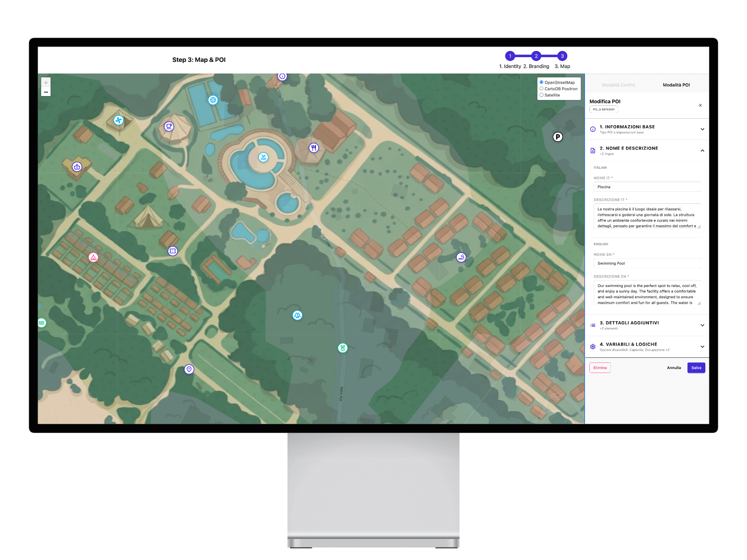Click the 'Modifica POI' panel title

(605, 101)
